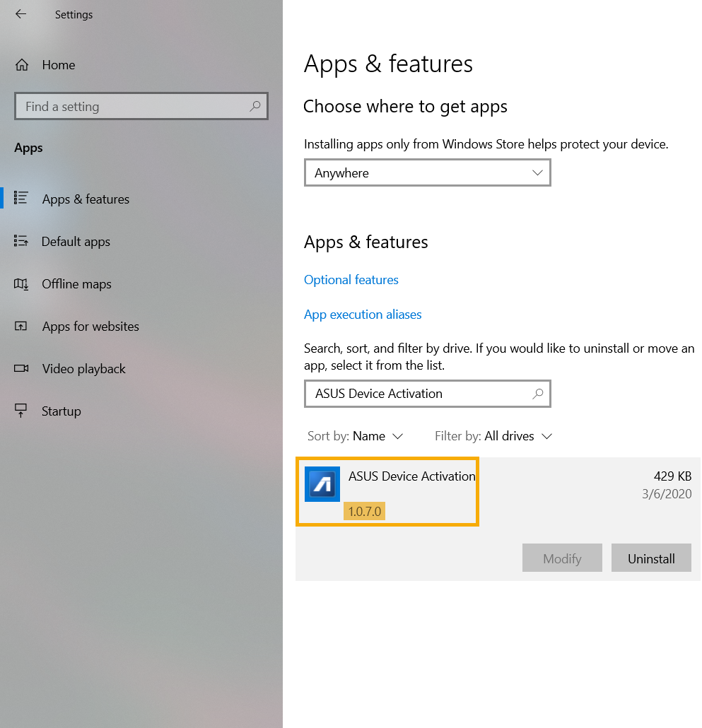Click the Choose where to get apps heading
This screenshot has width=702, height=728.
tap(405, 107)
